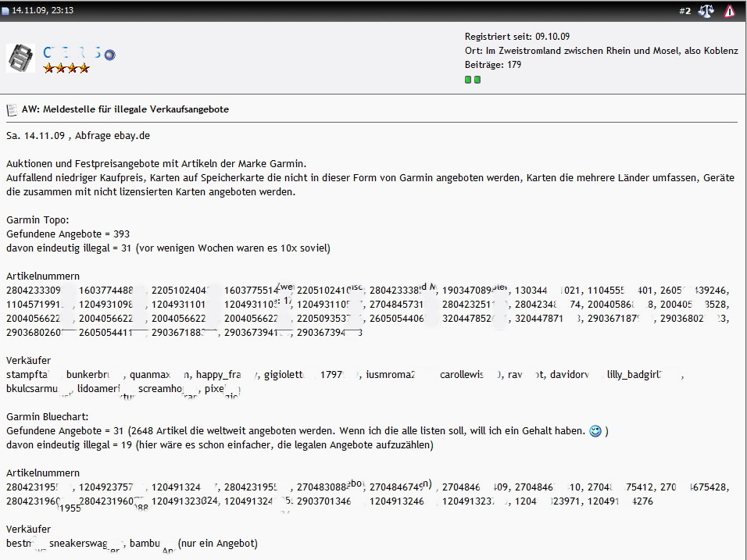
Task: Click the 'Beiträge: 179' post count
Action: [x=492, y=65]
